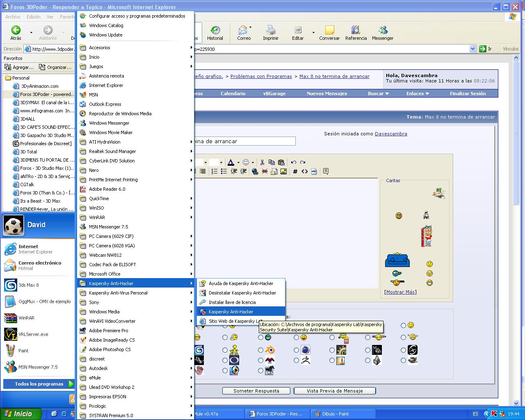525x420 pixels.
Task: Click the Correo mail icon
Action: pyautogui.click(x=244, y=33)
